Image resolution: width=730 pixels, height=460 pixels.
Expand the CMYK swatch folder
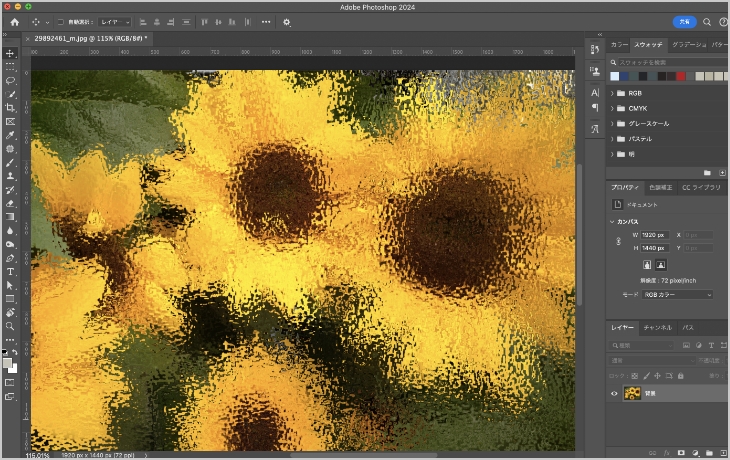tap(612, 108)
